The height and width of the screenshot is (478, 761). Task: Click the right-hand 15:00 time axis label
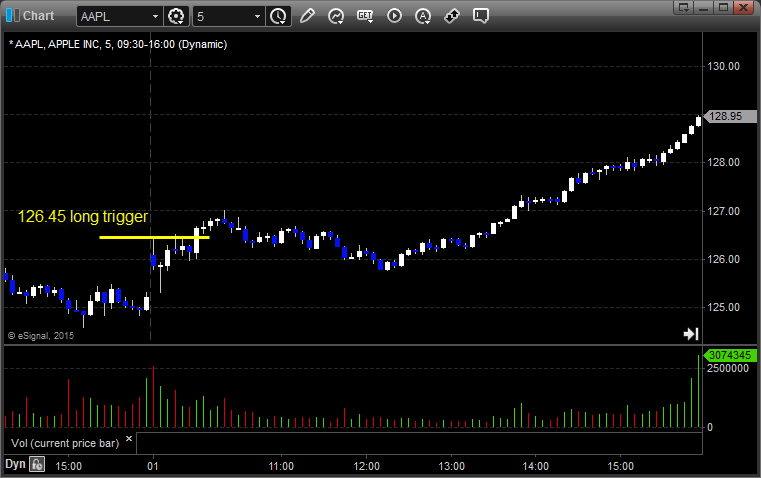[x=620, y=466]
